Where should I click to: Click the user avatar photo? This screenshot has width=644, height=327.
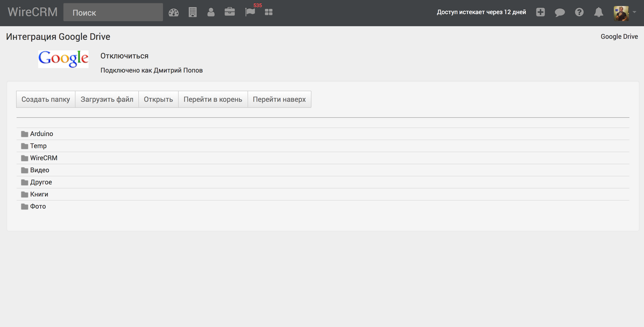(x=621, y=13)
